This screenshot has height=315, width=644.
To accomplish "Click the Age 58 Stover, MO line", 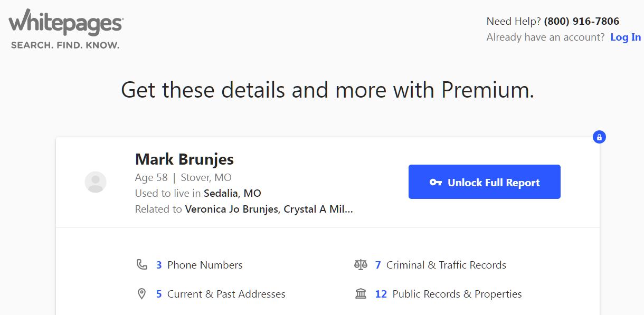I will coord(183,177).
